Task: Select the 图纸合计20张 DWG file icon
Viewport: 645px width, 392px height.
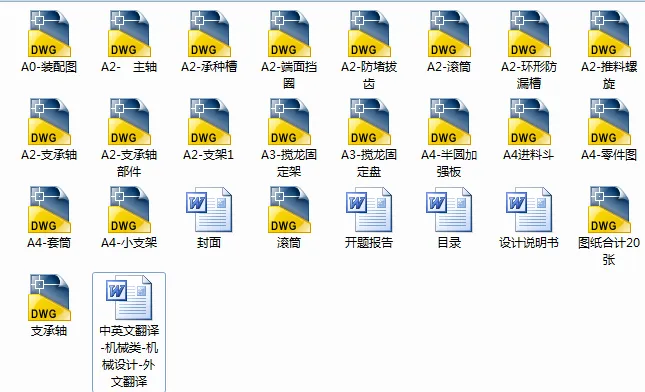Action: coord(609,210)
